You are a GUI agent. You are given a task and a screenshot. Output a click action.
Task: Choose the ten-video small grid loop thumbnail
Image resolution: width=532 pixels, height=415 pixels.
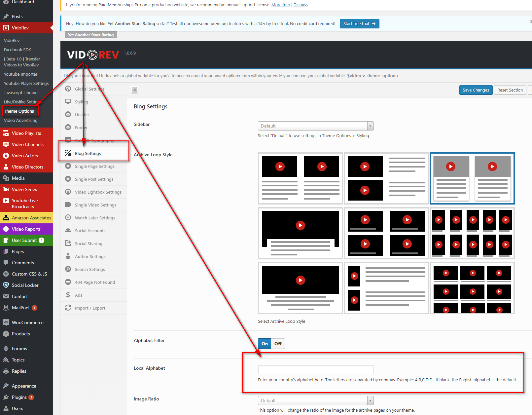click(472, 233)
